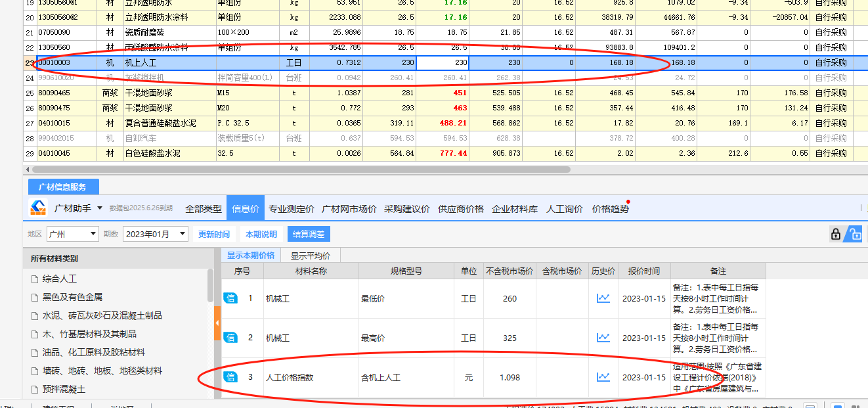
Task: Switch to 人工询价 tab
Action: click(x=565, y=209)
